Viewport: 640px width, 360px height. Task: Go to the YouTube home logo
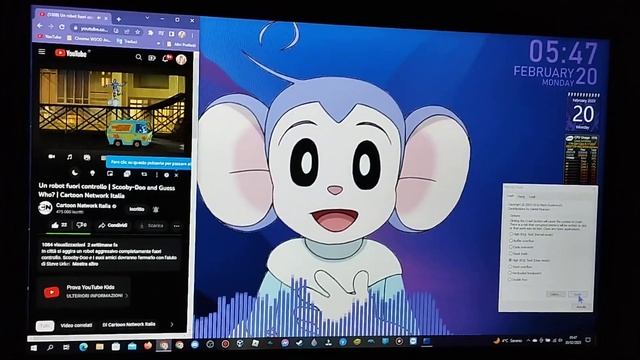pos(71,53)
